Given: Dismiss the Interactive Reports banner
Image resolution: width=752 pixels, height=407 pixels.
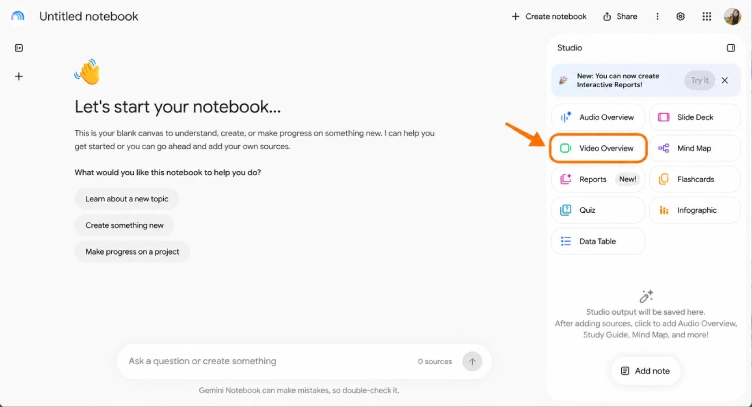Looking at the screenshot, I should (725, 80).
